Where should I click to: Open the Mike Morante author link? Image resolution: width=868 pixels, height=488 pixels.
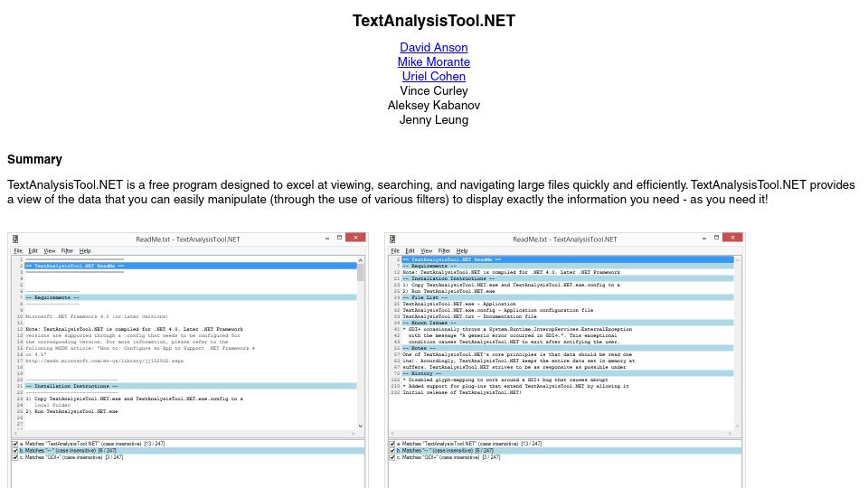[x=433, y=62]
